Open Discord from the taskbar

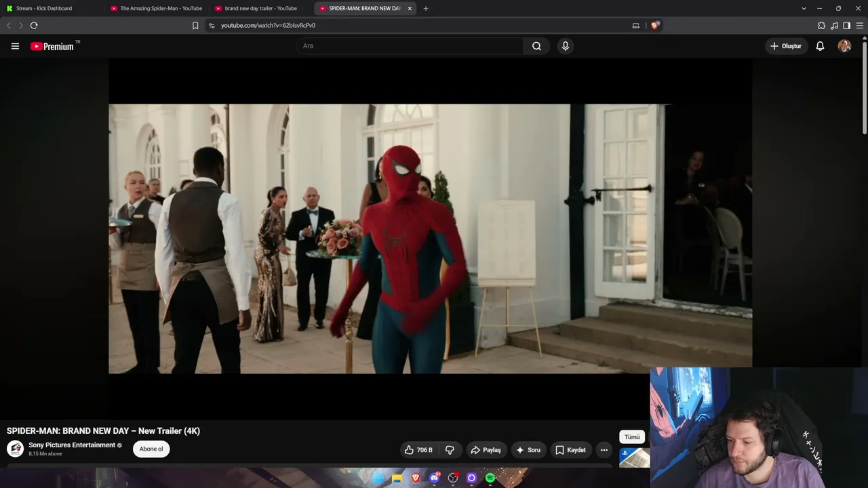point(434,478)
